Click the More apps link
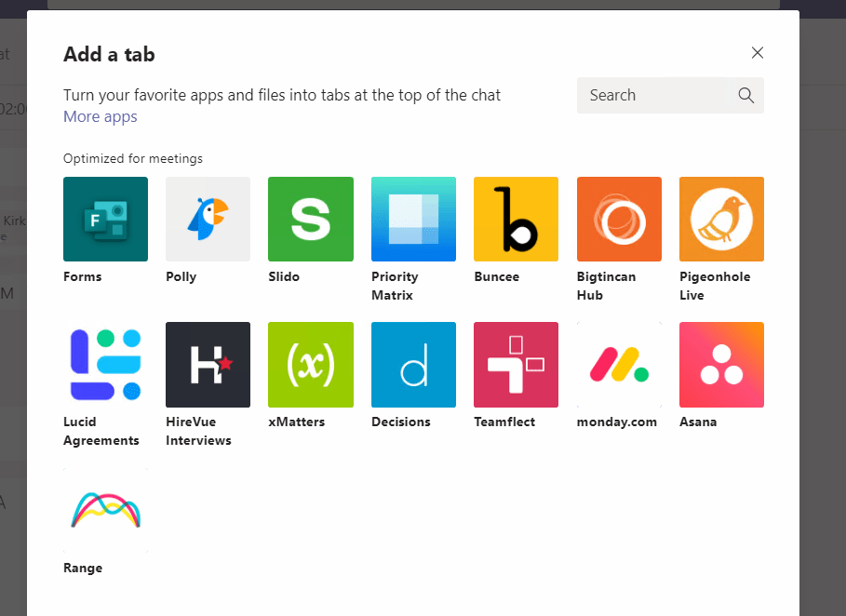Image resolution: width=846 pixels, height=616 pixels. 101,117
